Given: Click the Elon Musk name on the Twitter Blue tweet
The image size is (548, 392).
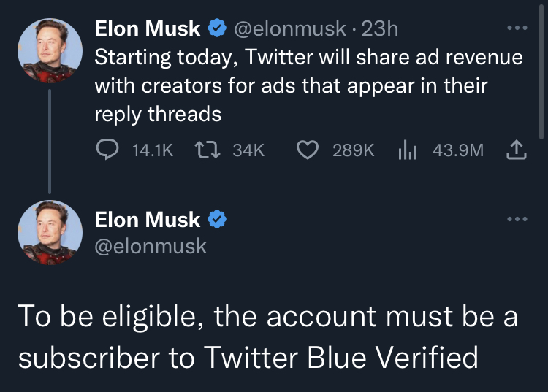Looking at the screenshot, I should (x=147, y=220).
